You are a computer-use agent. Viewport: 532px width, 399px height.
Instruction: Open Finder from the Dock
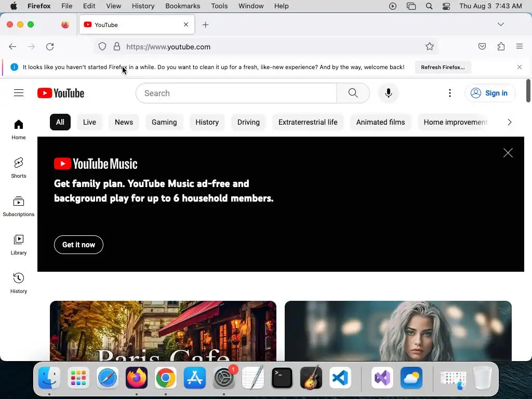pyautogui.click(x=49, y=378)
